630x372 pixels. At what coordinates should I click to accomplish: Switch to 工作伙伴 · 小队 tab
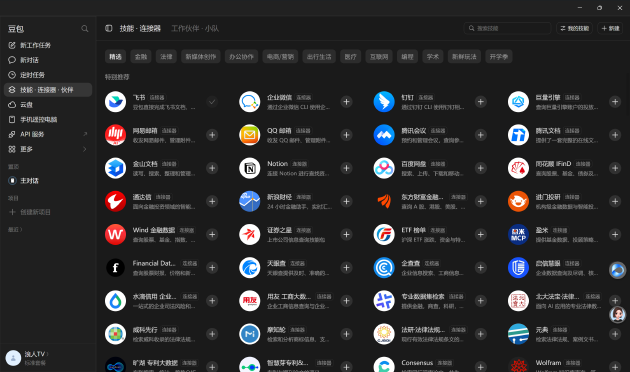click(195, 29)
